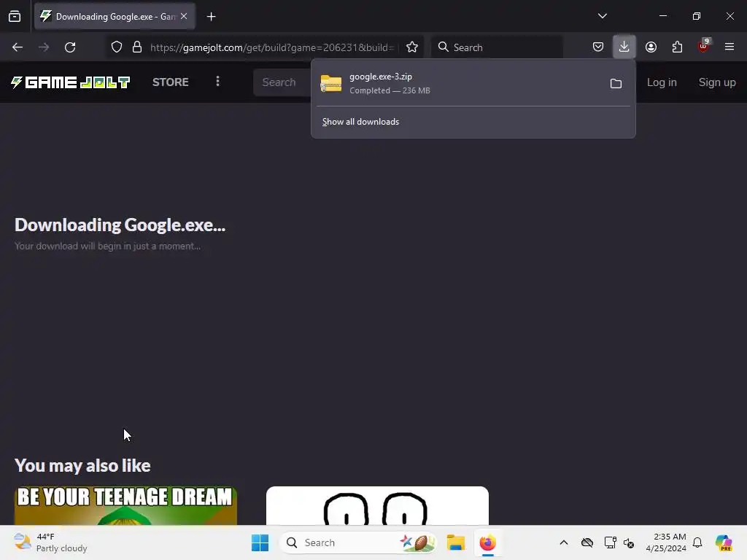This screenshot has width=747, height=560.
Task: Switch to Firefox taskbar icon
Action: pos(488,542)
